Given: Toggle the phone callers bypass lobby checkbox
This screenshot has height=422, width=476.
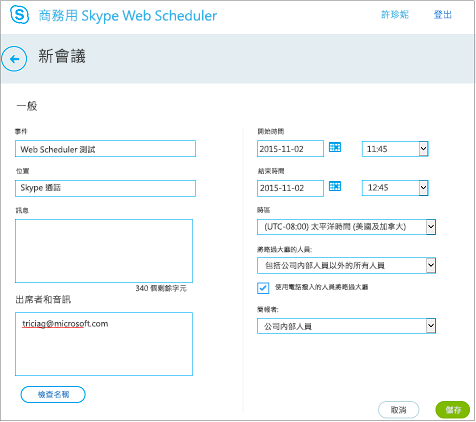Looking at the screenshot, I should tap(263, 288).
